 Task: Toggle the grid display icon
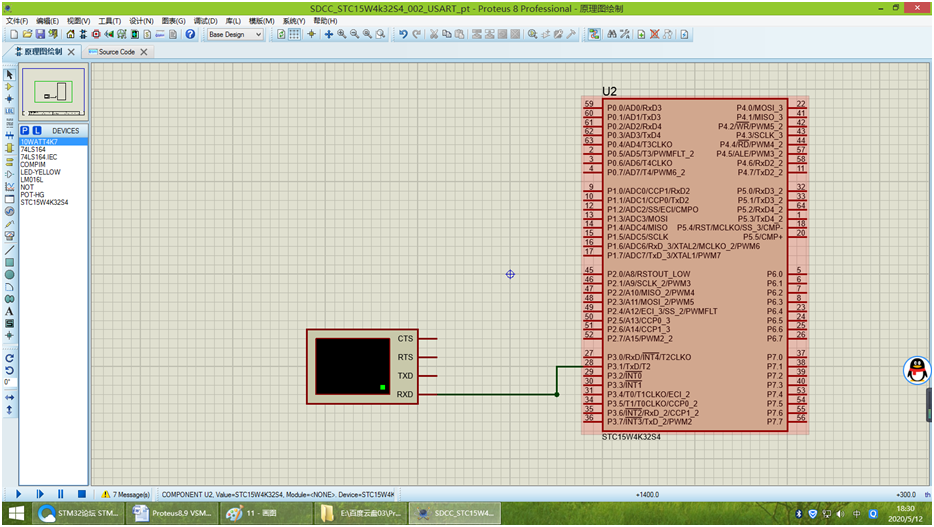click(295, 34)
